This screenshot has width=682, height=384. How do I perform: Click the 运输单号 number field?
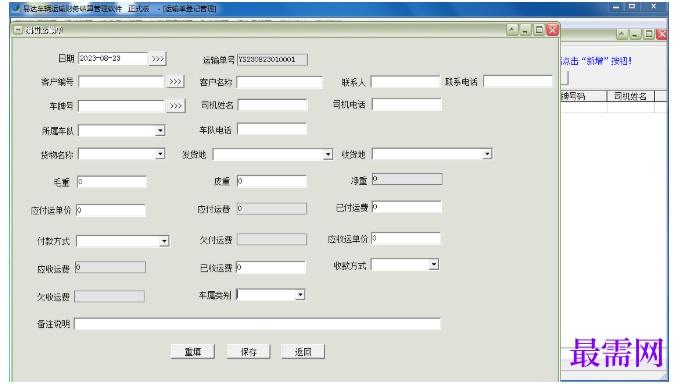[272, 59]
